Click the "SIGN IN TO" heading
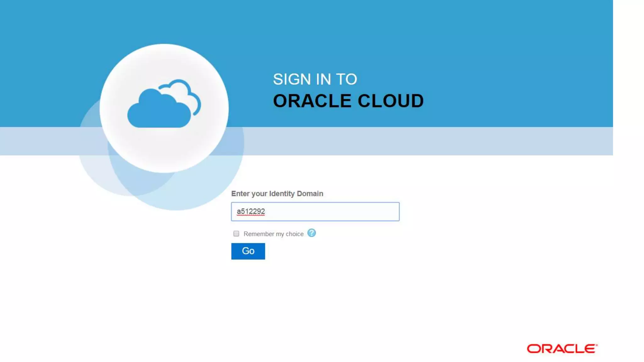644x362 pixels. pos(315,79)
